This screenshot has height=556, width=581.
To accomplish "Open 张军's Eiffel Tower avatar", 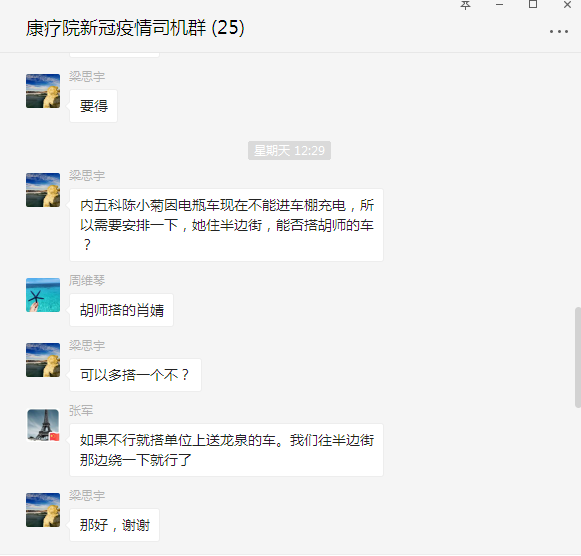I will coord(43,425).
